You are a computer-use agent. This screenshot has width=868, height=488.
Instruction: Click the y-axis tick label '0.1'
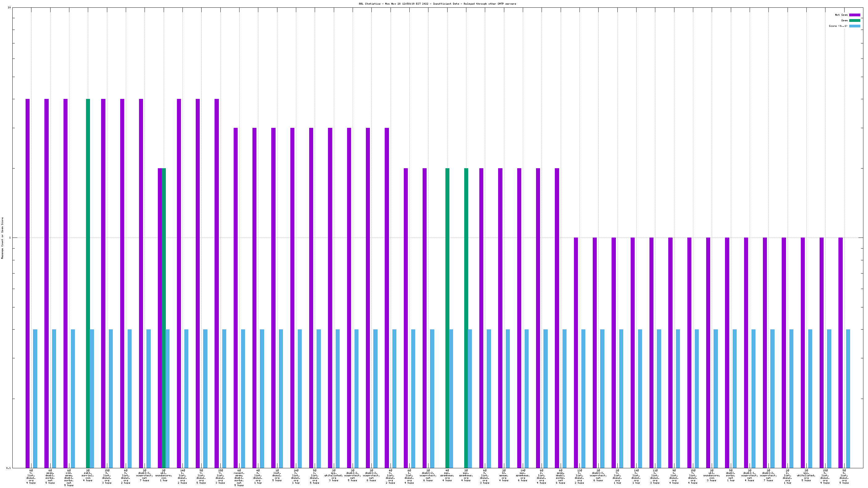pyautogui.click(x=8, y=468)
